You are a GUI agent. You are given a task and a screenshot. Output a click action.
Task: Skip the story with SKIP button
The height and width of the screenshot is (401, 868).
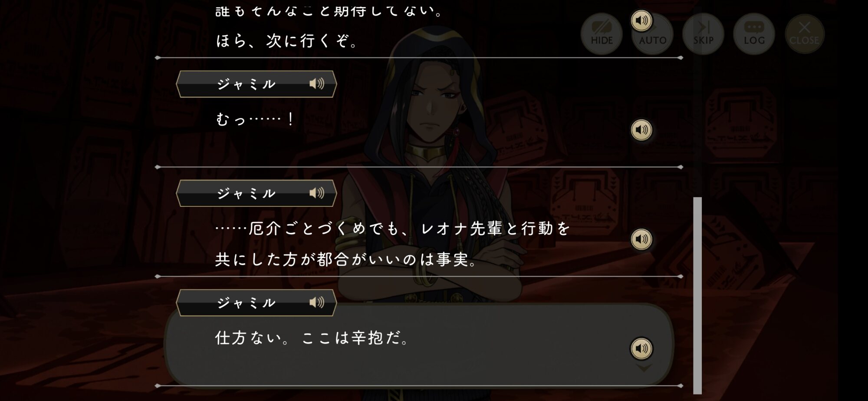703,34
